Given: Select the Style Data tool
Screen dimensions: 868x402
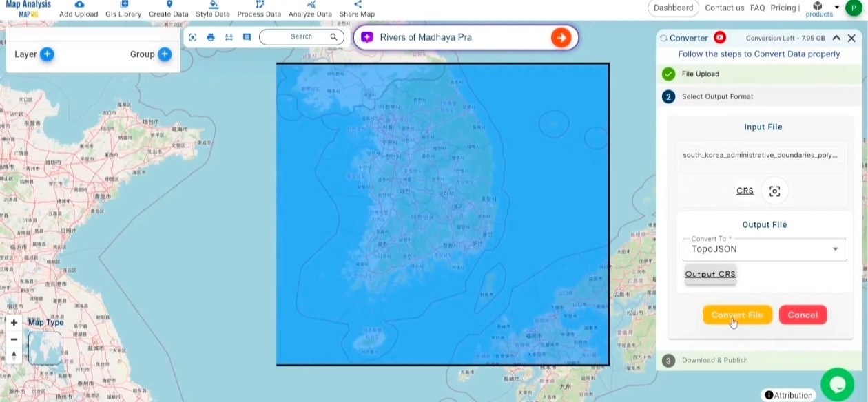Looking at the screenshot, I should point(212,10).
